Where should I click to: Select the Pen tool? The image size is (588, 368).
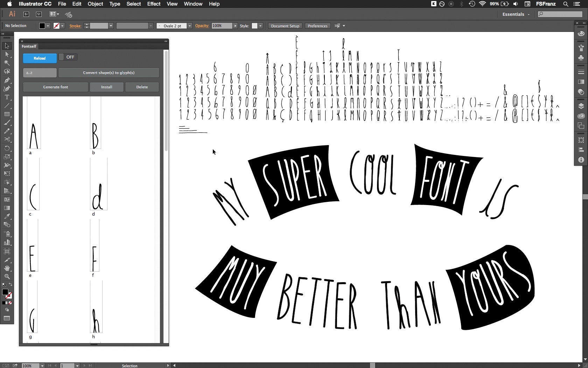(x=7, y=80)
